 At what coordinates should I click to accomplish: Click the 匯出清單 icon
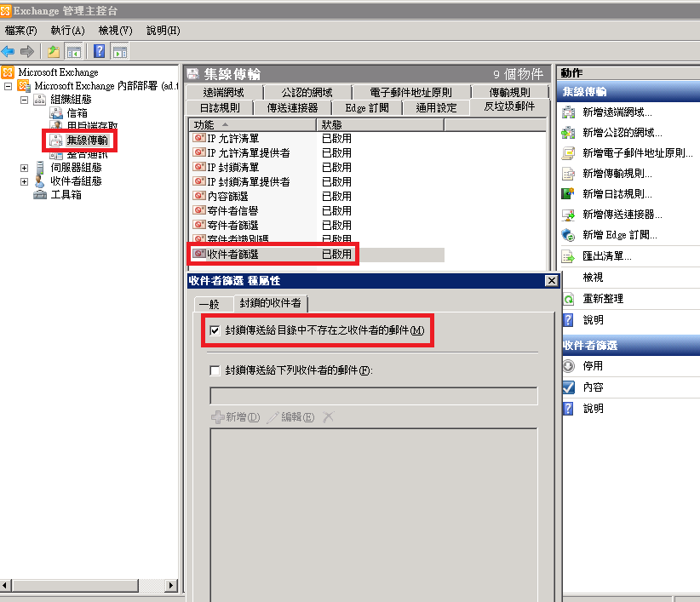[568, 256]
